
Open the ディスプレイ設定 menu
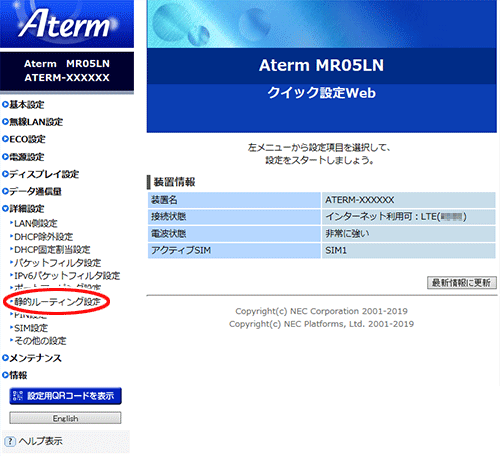(x=44, y=174)
